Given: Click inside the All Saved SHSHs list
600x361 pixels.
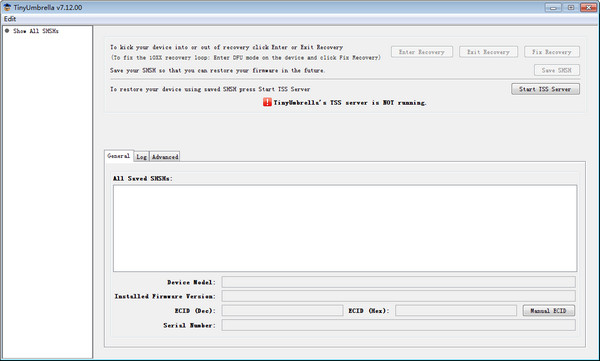Looking at the screenshot, I should [x=345, y=228].
